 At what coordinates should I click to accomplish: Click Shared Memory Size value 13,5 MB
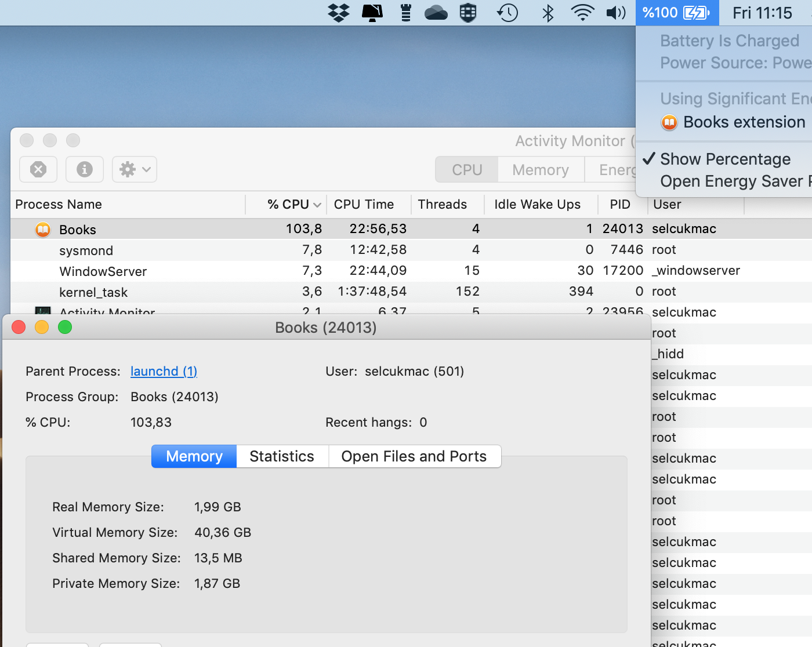[x=218, y=558]
